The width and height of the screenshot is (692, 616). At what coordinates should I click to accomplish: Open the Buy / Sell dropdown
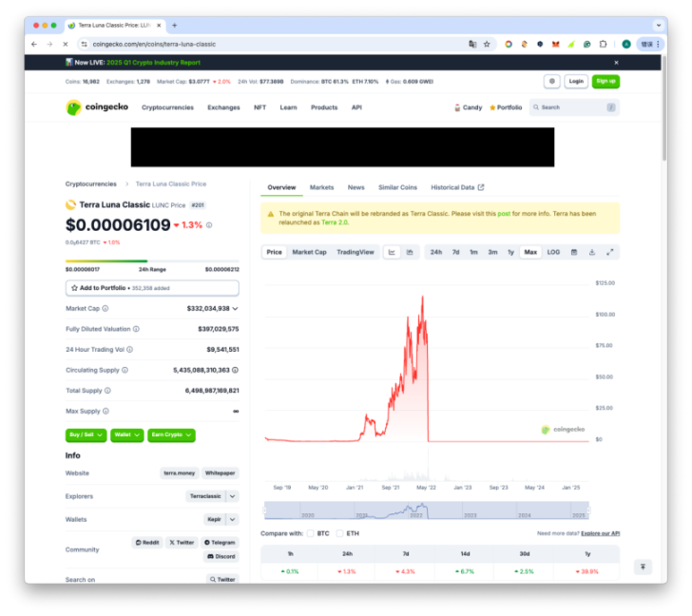click(86, 435)
